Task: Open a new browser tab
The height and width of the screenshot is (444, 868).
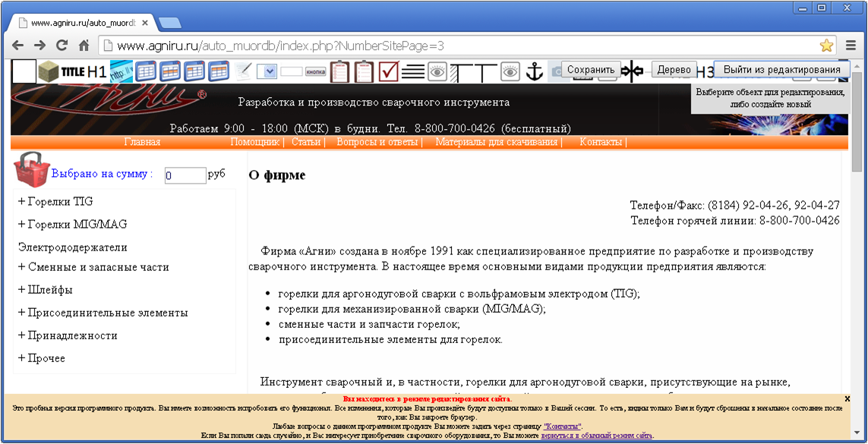Action: 169,24
